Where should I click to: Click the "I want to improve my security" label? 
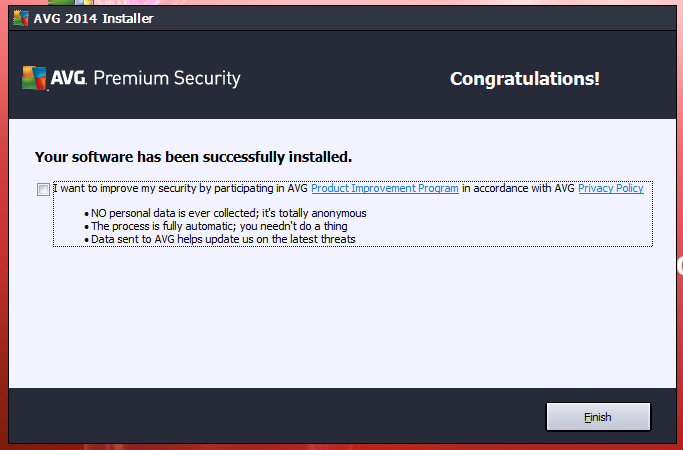tap(181, 188)
